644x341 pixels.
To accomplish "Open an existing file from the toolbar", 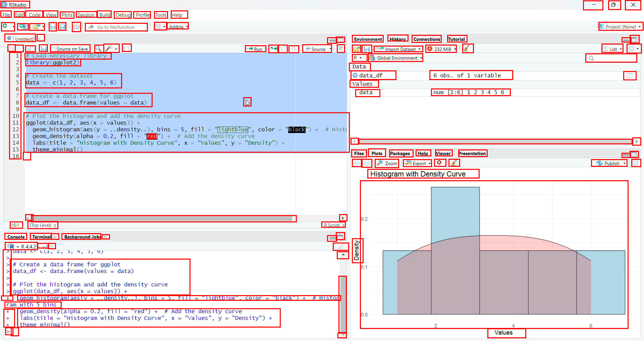I will pyautogui.click(x=35, y=26).
